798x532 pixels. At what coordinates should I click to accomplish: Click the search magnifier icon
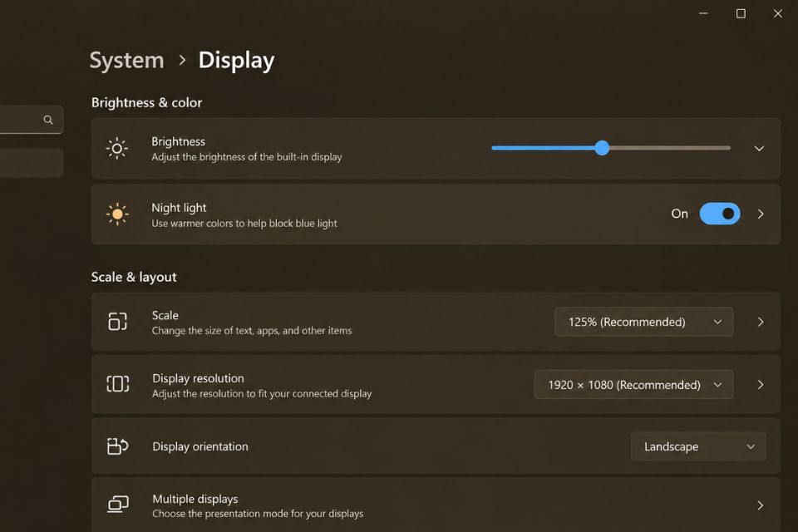coord(48,120)
